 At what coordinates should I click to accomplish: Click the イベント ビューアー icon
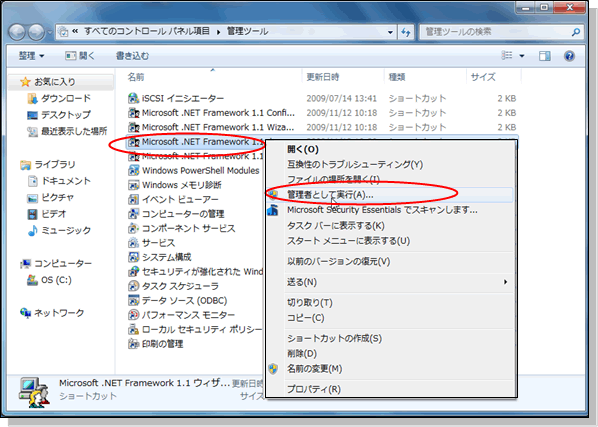133,199
